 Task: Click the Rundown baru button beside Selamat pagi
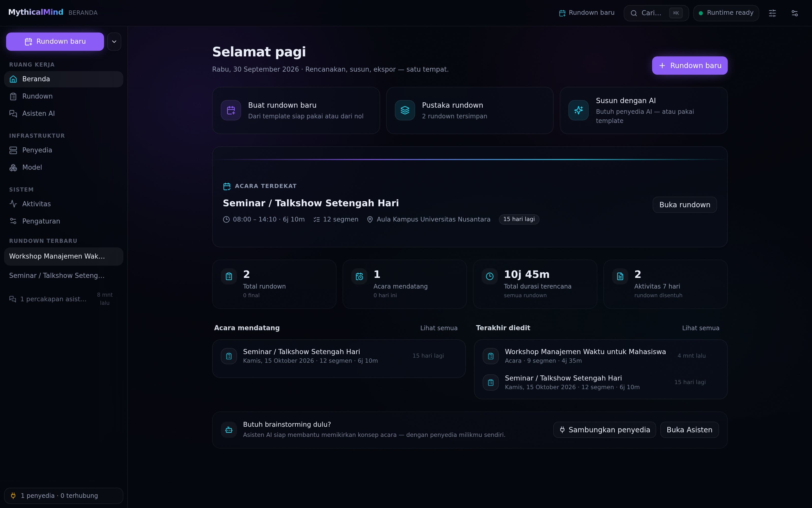click(689, 66)
